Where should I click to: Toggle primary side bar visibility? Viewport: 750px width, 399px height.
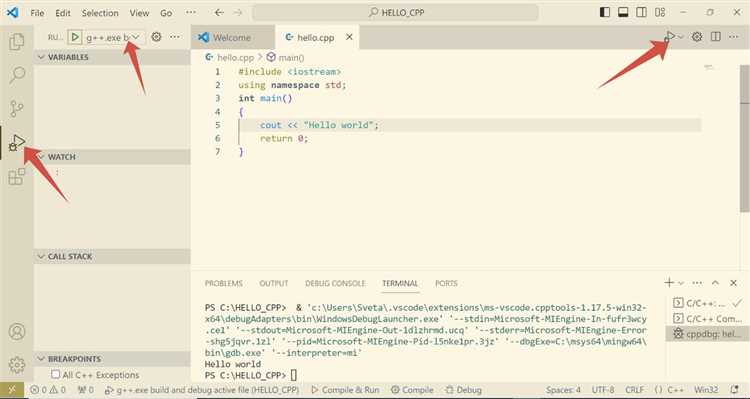[x=605, y=12]
